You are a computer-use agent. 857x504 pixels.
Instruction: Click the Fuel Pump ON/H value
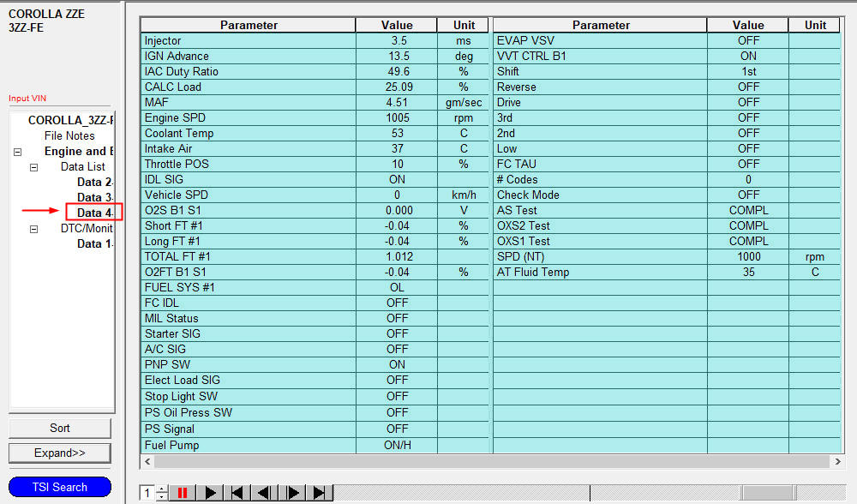click(x=397, y=445)
